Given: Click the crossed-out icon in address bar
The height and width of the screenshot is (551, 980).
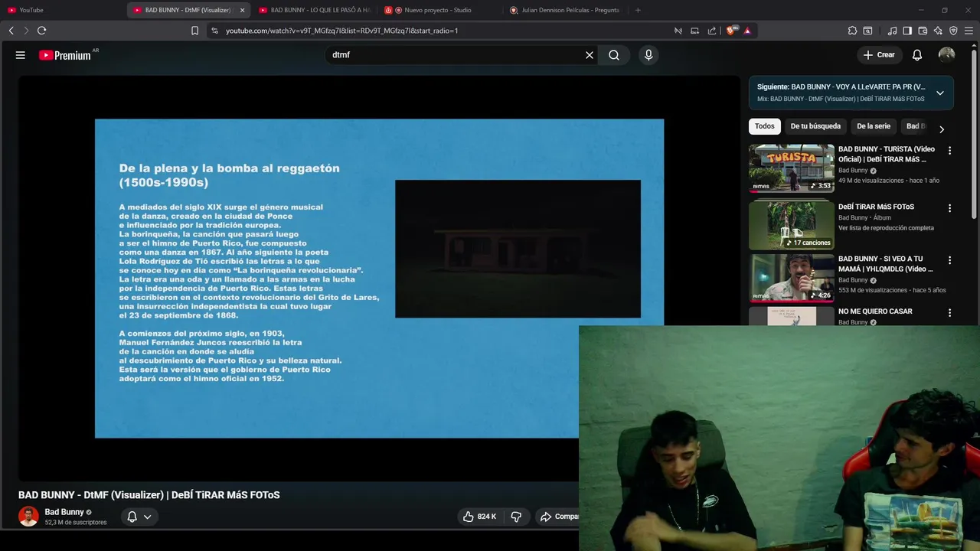Looking at the screenshot, I should 678,31.
